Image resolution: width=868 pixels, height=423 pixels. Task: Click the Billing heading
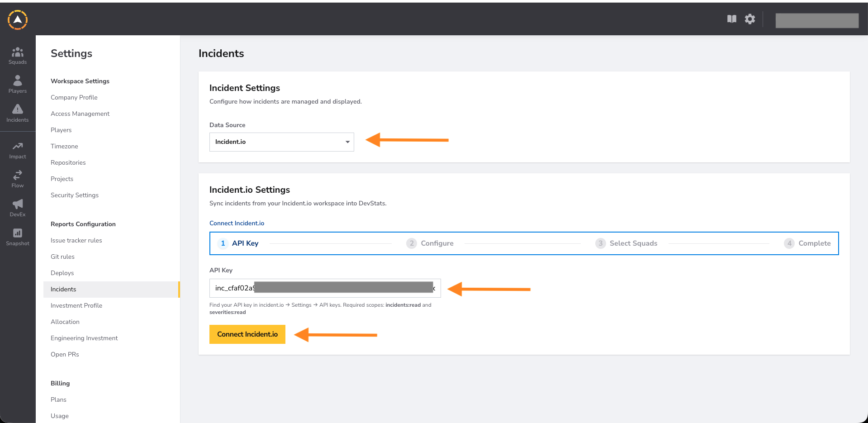(60, 383)
